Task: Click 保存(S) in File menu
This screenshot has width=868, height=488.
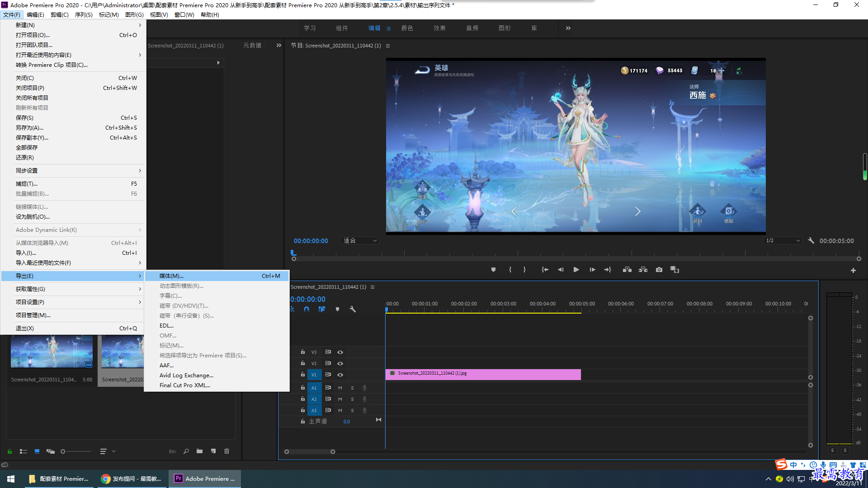Action: pyautogui.click(x=73, y=118)
